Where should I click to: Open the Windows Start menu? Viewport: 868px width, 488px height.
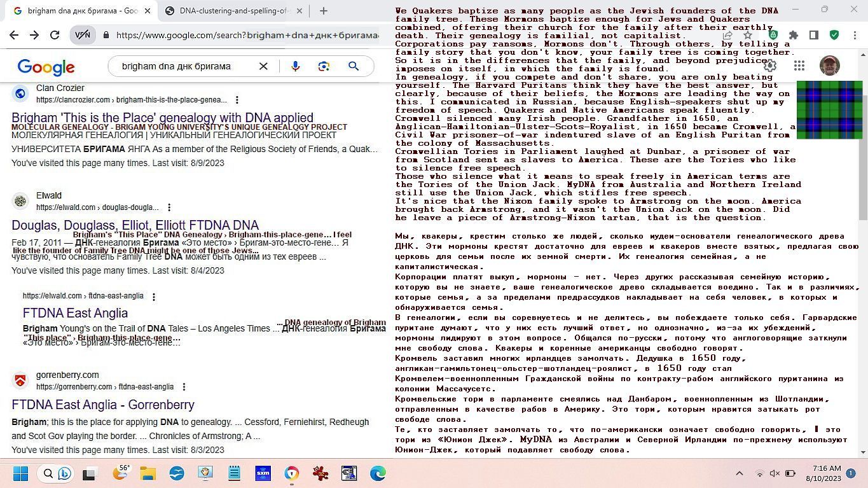click(x=20, y=473)
